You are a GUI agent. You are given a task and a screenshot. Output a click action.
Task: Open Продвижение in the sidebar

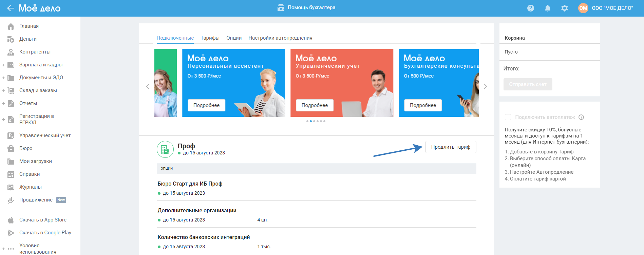tap(36, 200)
